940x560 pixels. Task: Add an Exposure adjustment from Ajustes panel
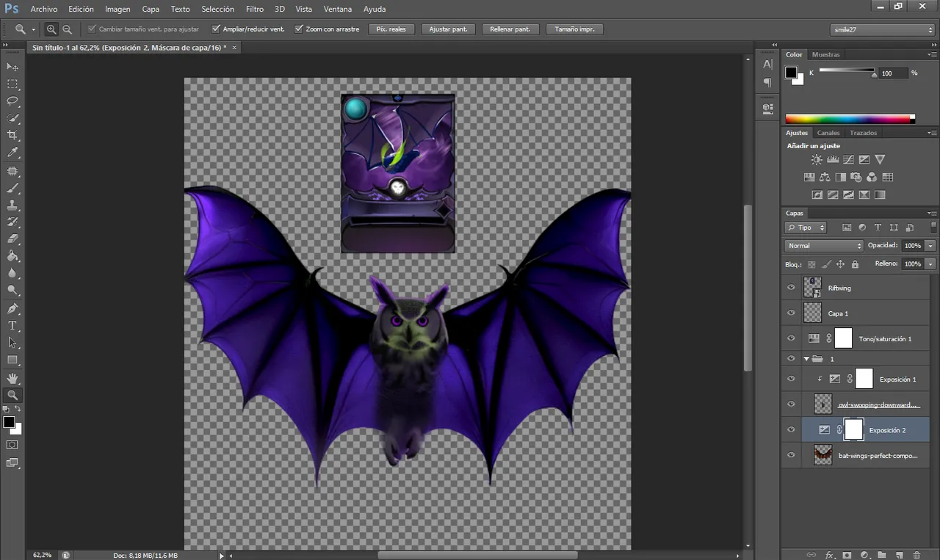[x=864, y=159]
